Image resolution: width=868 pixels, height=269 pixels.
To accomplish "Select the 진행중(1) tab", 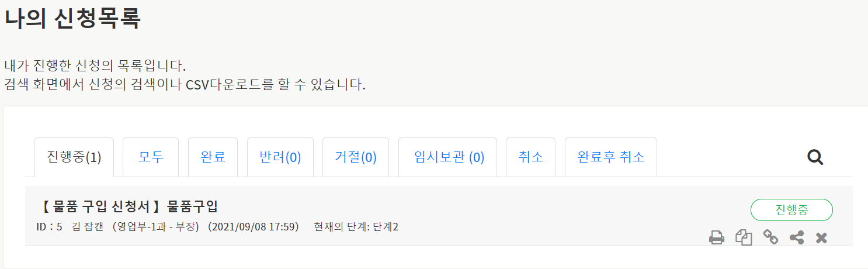I will 74,157.
